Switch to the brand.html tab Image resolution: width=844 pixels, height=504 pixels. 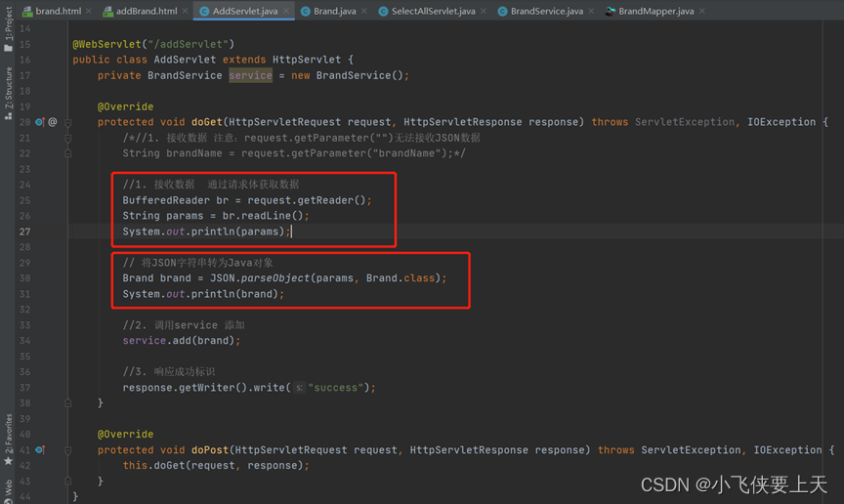click(x=59, y=11)
